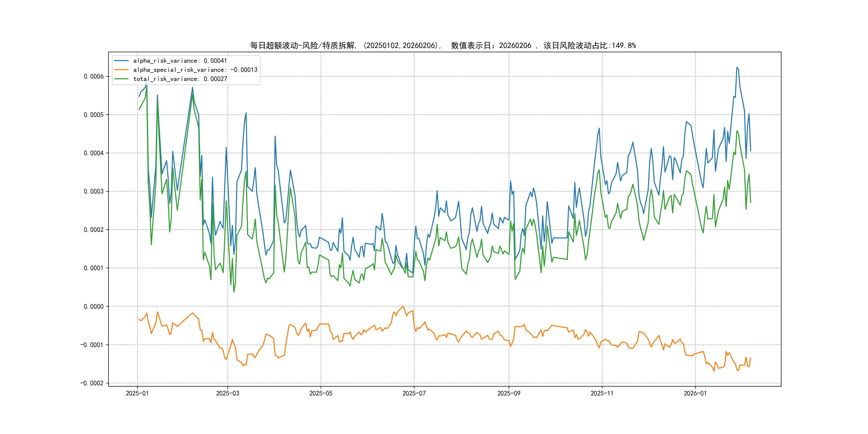Screen dimensions: 868x434
Task: Click the chart title text at top
Action: 442,46
